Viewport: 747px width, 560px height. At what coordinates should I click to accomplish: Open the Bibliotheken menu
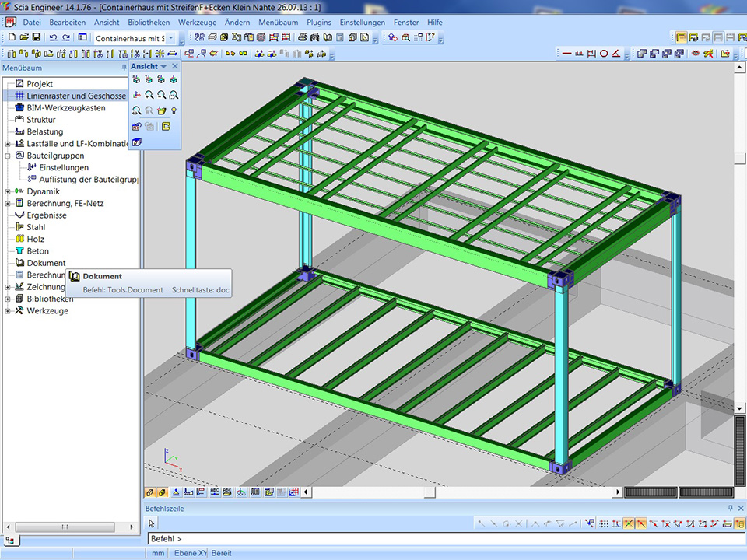[x=149, y=23]
